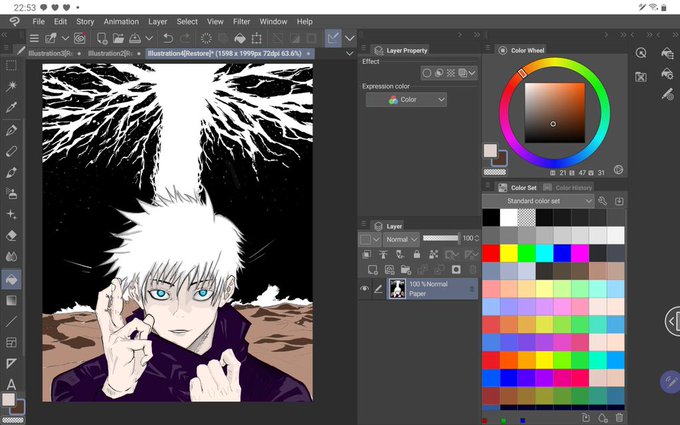Expand the command bar overflow chevron
This screenshot has height=425, width=680.
click(350, 39)
